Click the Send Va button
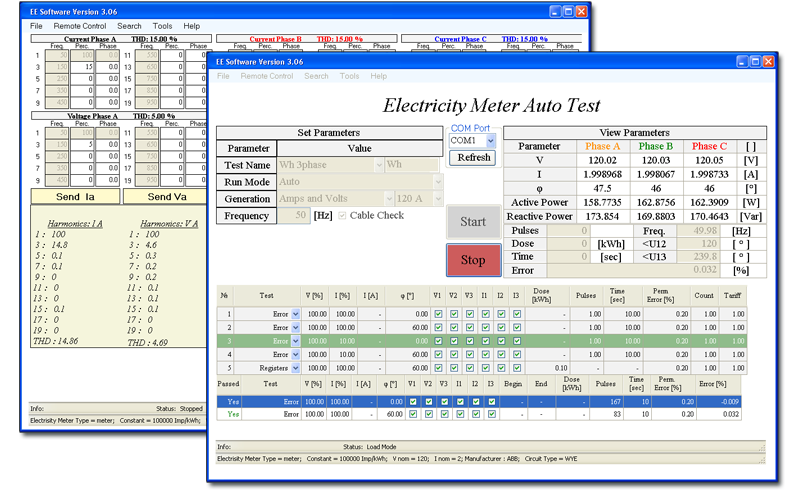The image size is (800, 492). [x=167, y=196]
